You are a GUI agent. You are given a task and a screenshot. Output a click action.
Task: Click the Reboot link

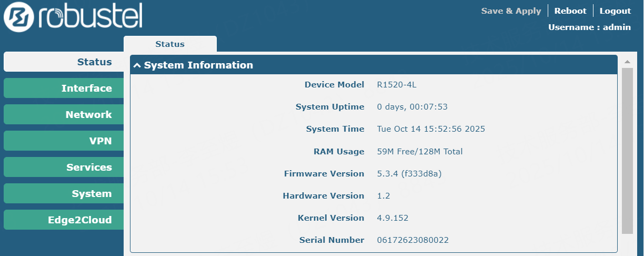click(570, 11)
